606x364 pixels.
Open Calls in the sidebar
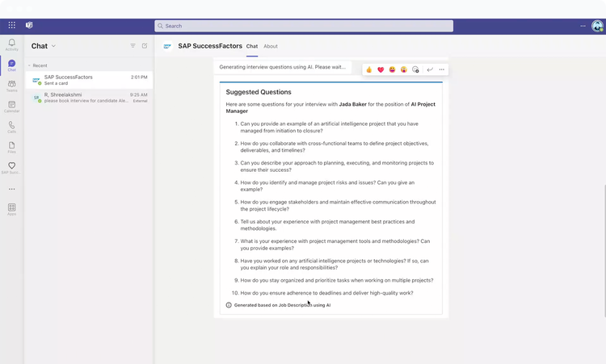(x=11, y=127)
